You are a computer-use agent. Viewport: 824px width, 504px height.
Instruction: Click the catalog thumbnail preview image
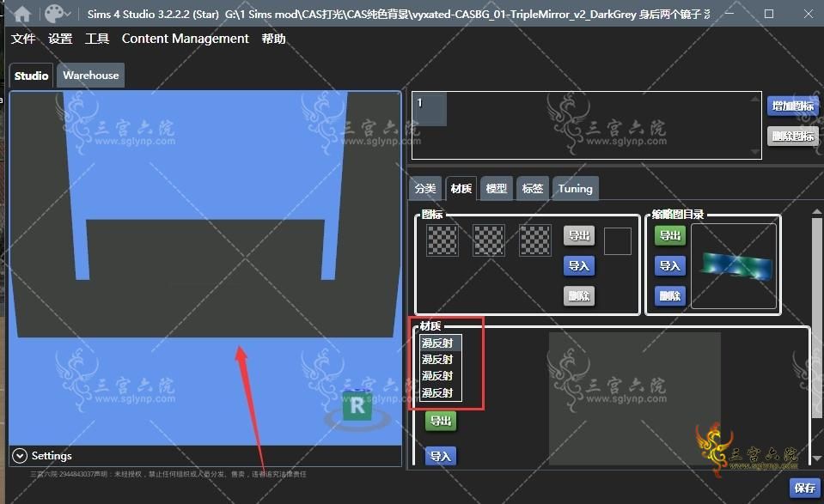coord(734,266)
